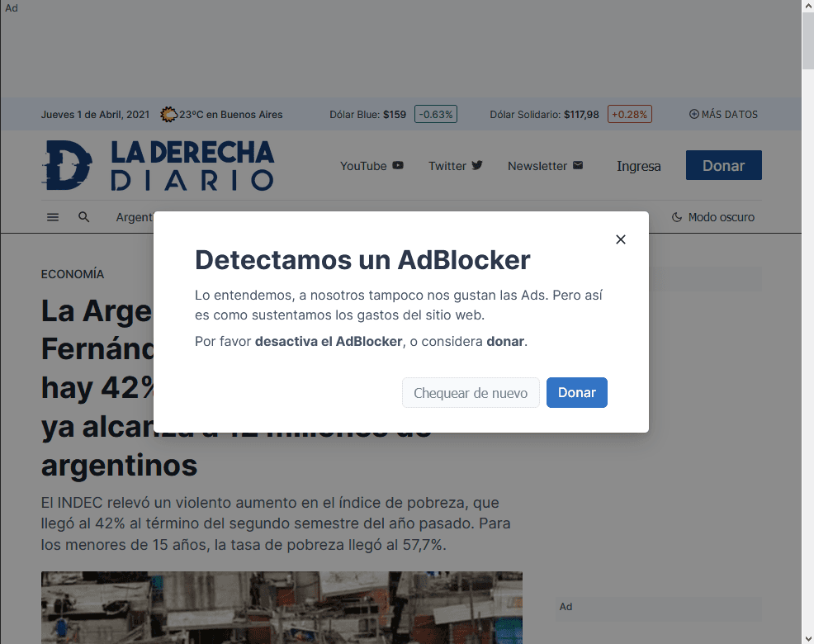Screen dimensions: 814x644
Task: Click the top Ad label
Action: (12, 7)
